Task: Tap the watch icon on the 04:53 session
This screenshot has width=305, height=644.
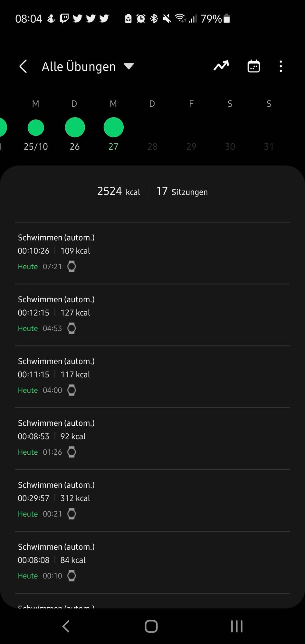Action: pyautogui.click(x=71, y=328)
